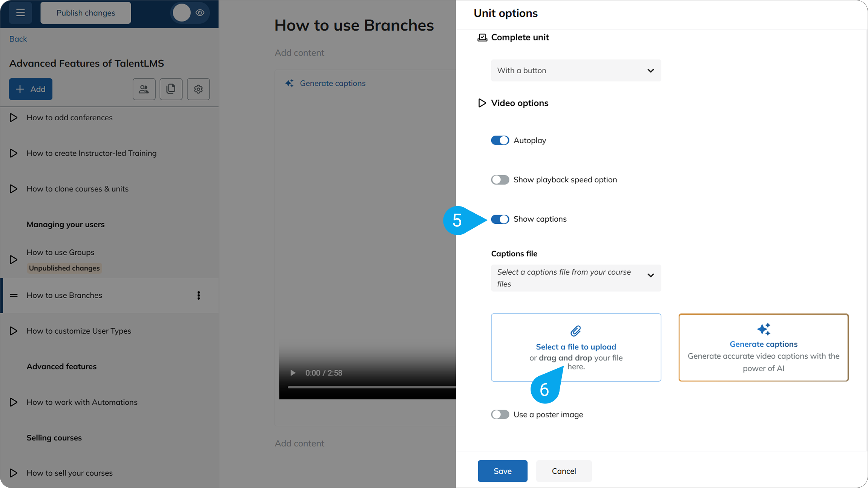Click video icon beside How to add conferences

pos(14,117)
